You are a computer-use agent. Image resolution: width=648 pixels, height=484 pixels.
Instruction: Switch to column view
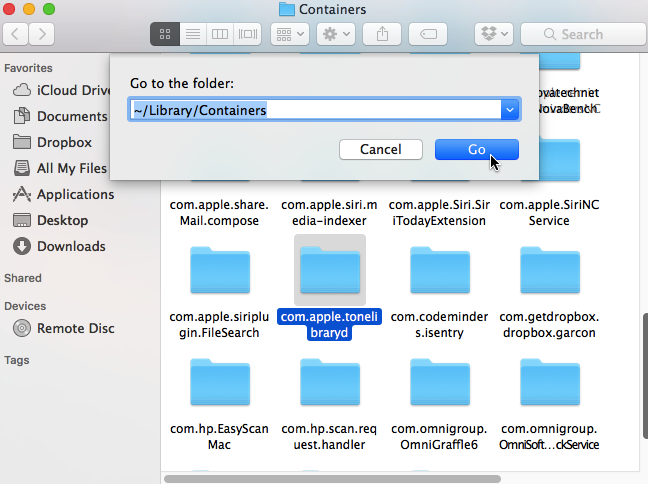(220, 34)
